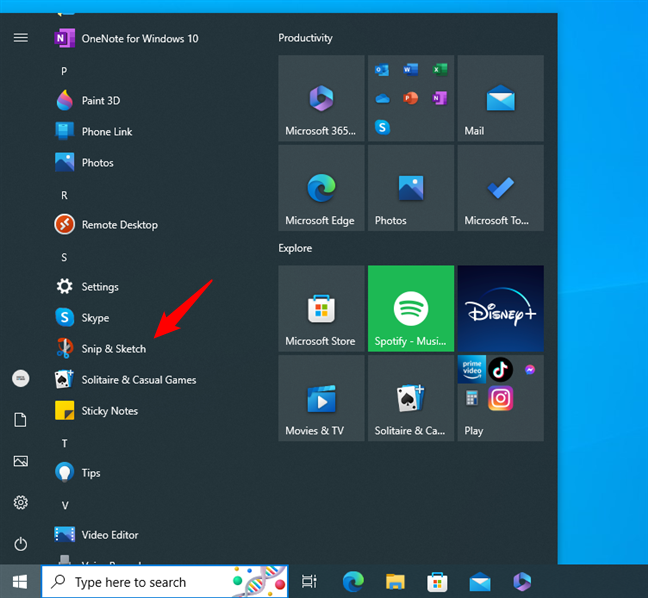648x598 pixels.
Task: Click the R letter header
Action: point(64,195)
